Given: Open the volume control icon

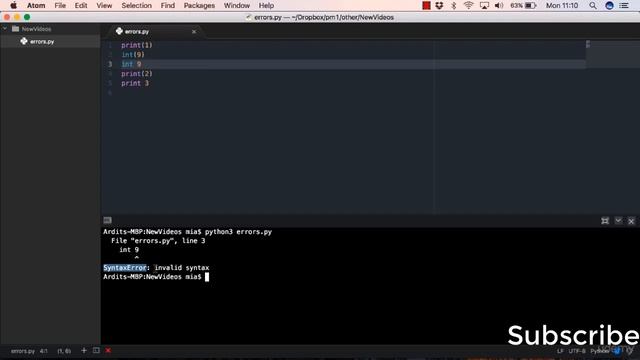Looking at the screenshot, I should [499, 5].
